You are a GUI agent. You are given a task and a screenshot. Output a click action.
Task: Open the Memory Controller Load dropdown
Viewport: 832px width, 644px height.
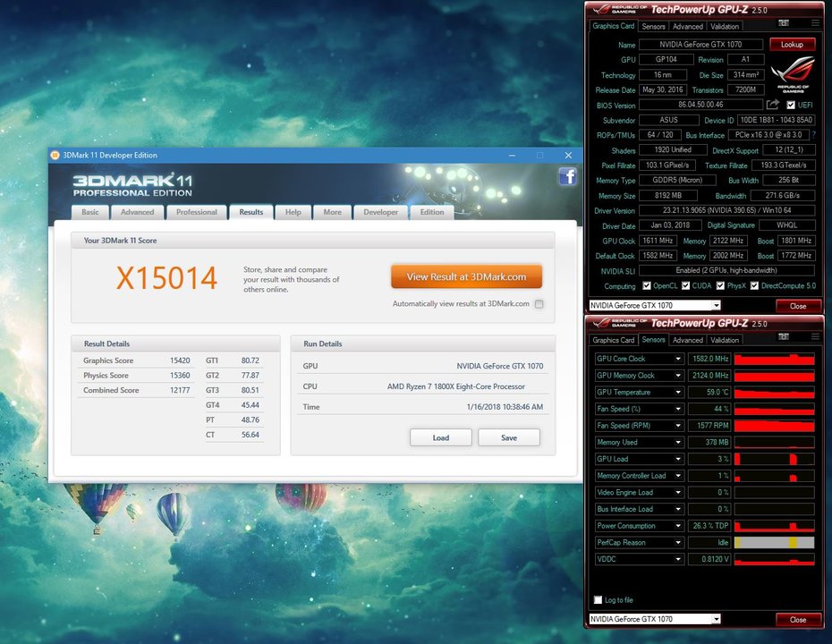[x=677, y=476]
